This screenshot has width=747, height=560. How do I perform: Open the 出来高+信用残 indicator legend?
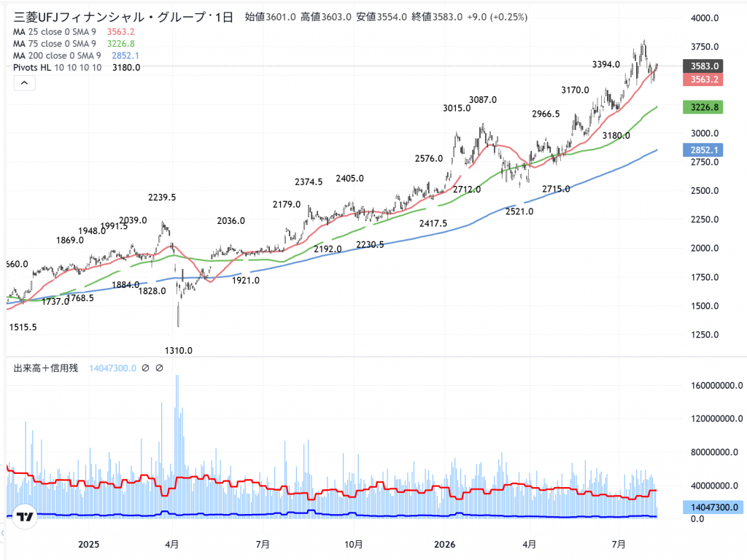(46, 368)
